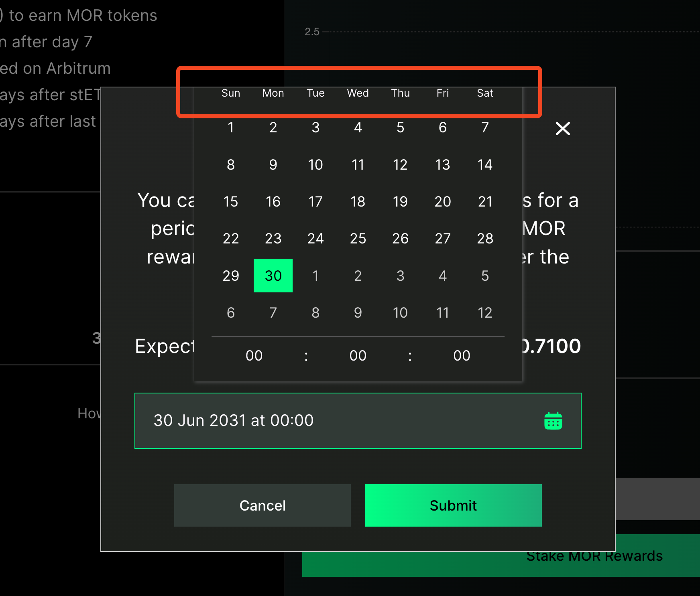The image size is (700, 596).
Task: Pick day 26 in the calendar
Action: [400, 239]
